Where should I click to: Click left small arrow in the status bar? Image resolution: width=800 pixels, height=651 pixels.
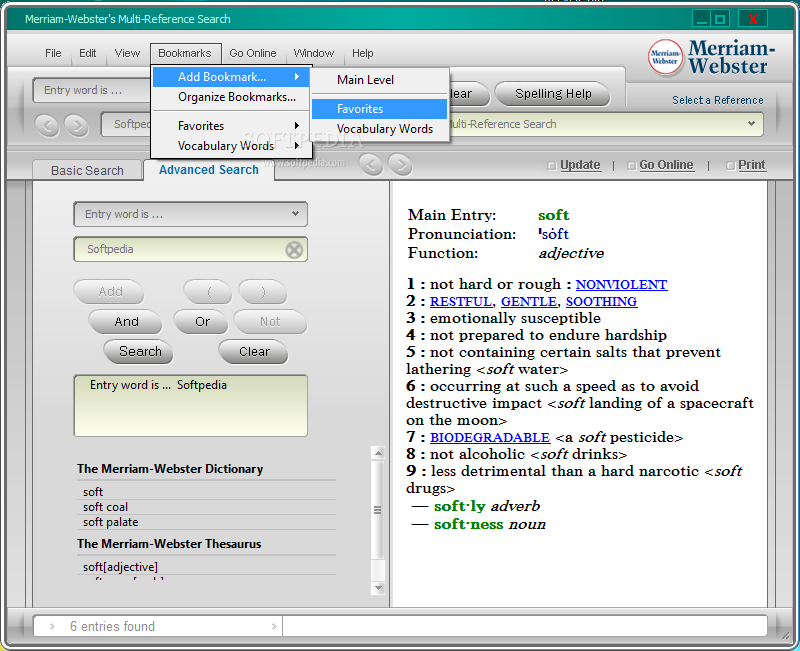pos(52,627)
